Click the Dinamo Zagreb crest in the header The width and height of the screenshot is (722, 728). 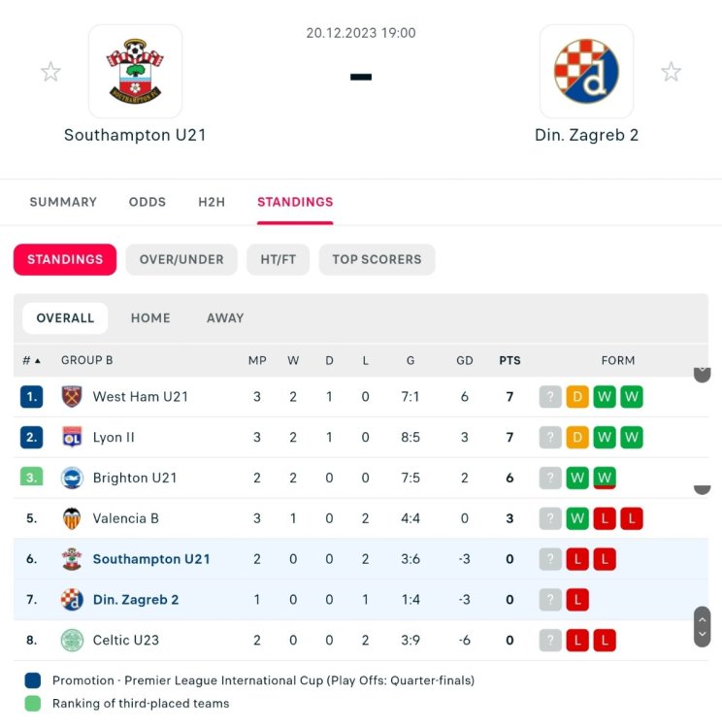click(586, 72)
